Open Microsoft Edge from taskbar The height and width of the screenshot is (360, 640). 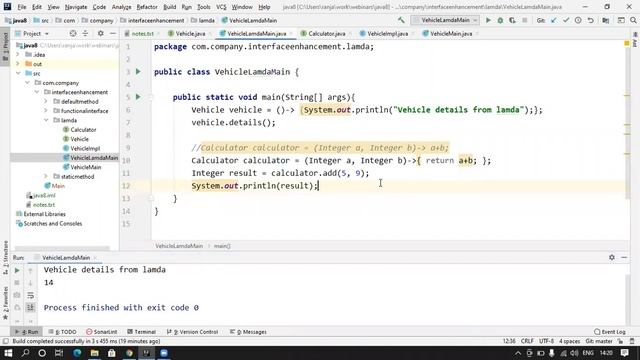77,353
